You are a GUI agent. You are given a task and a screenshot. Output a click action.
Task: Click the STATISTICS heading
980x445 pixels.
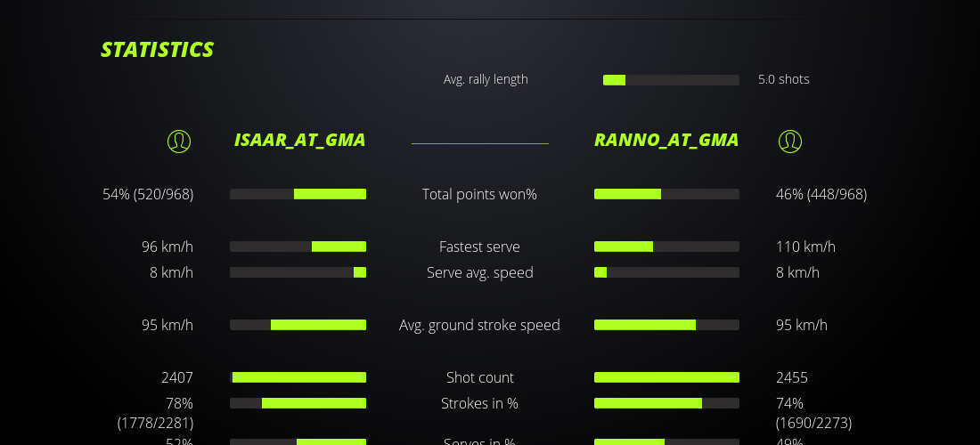pos(158,50)
